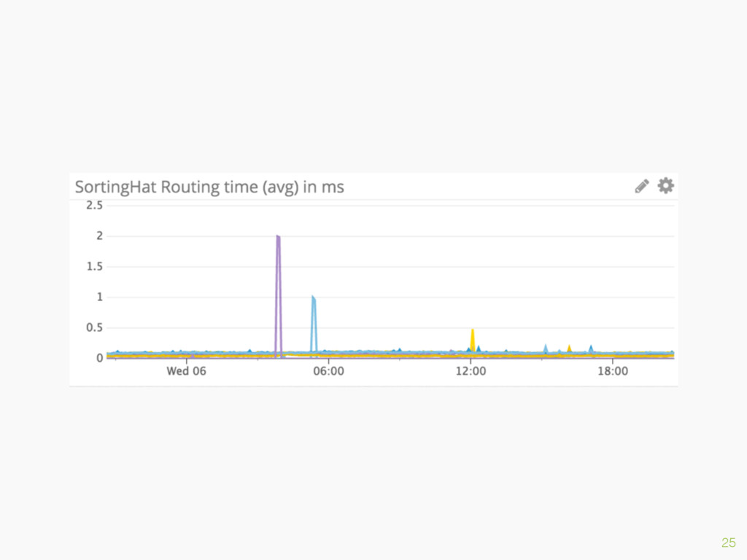The image size is (747, 560).
Task: Select the 0.5 y-axis label
Action: [94, 327]
